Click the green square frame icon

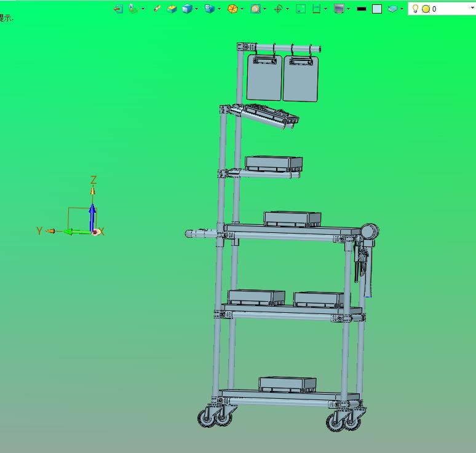pyautogui.click(x=301, y=9)
